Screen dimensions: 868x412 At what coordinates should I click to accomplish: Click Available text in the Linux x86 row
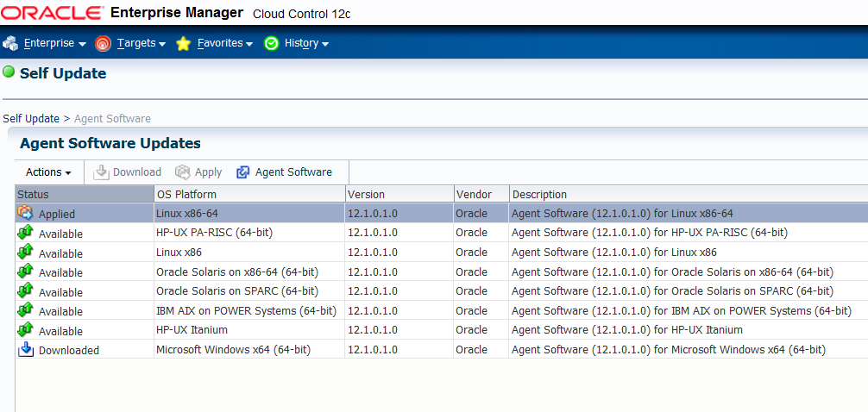[60, 253]
